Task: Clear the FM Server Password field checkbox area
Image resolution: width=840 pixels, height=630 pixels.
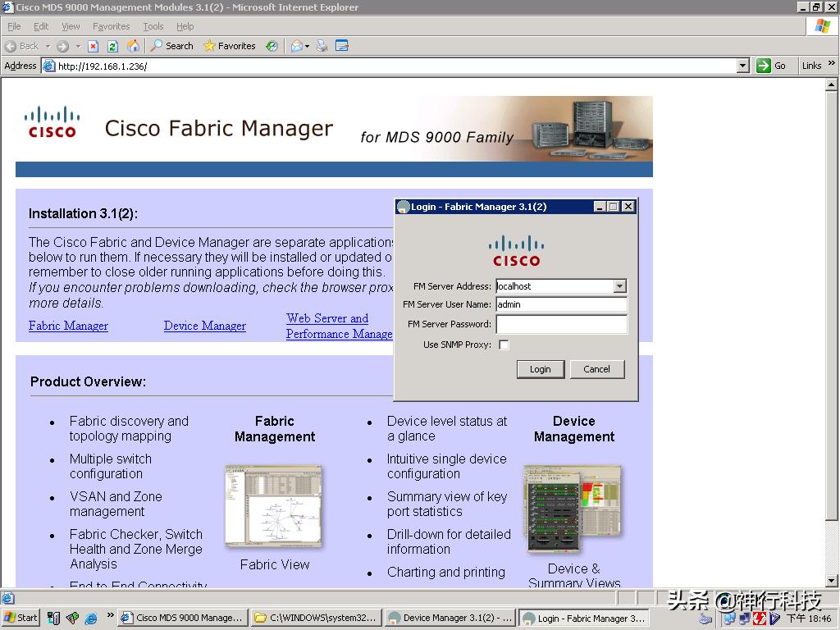Action: click(x=561, y=324)
